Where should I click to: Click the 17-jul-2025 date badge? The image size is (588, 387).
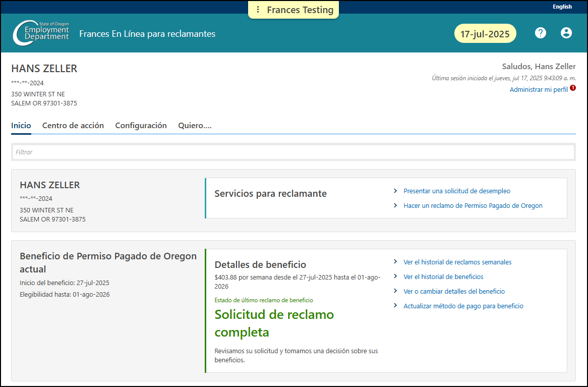(x=485, y=34)
